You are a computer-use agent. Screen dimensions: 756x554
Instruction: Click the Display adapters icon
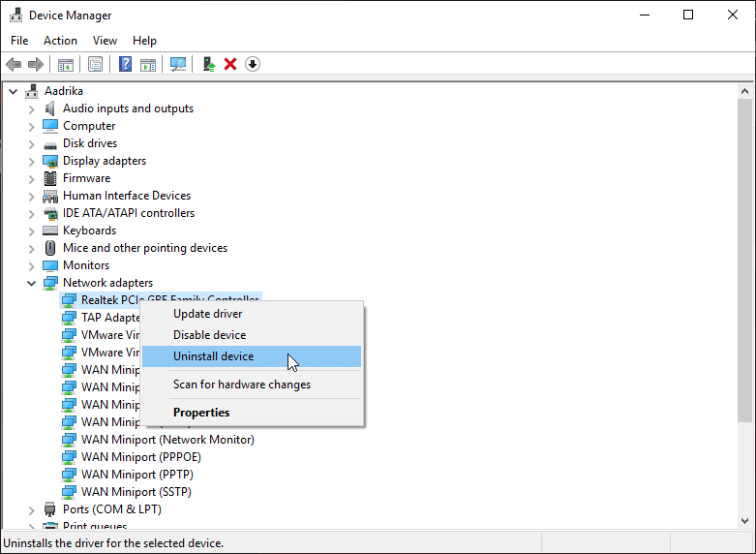50,161
